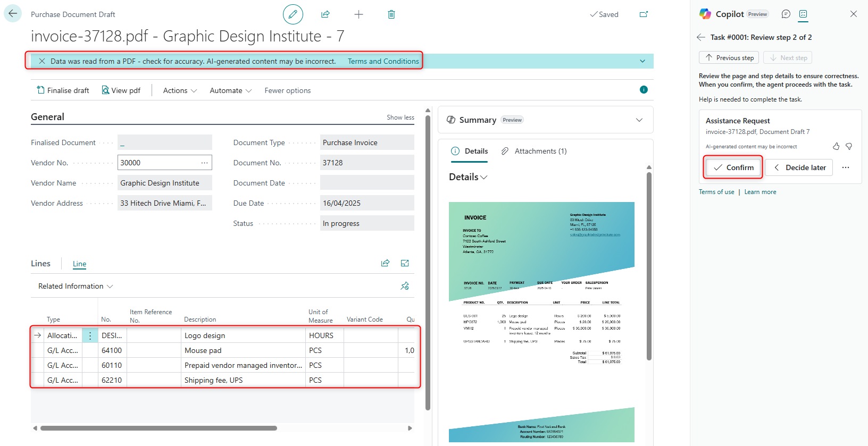Image resolution: width=868 pixels, height=446 pixels.
Task: Click the Copilot logo icon
Action: coord(705,14)
